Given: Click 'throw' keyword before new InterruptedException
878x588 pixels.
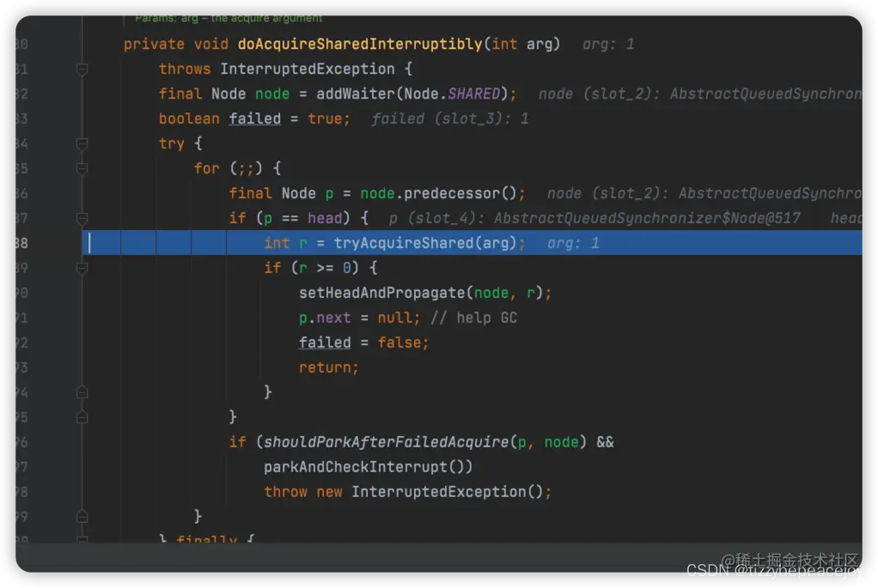Looking at the screenshot, I should pyautogui.click(x=285, y=492).
